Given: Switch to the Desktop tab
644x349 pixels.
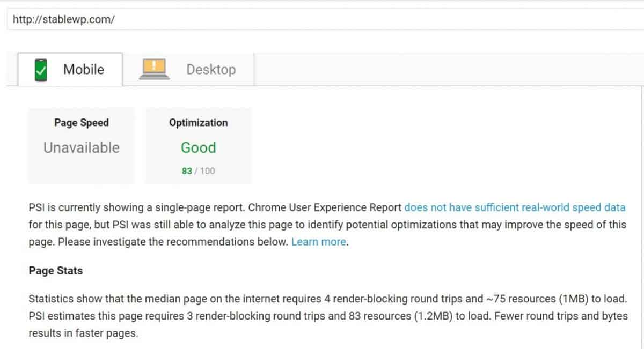Looking at the screenshot, I should pos(188,69).
